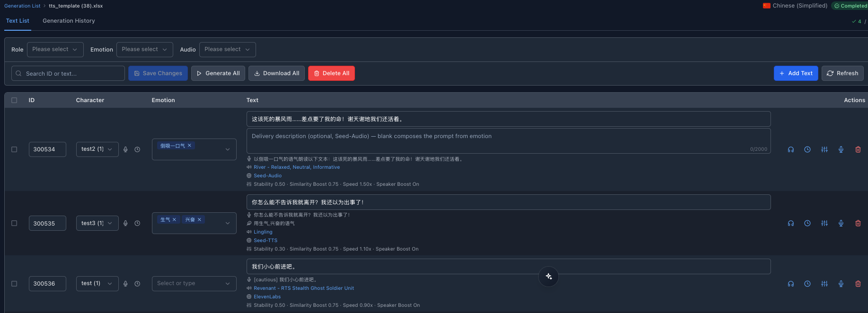
Task: Click microphone icon beside test2 (1) character
Action: coord(125,149)
